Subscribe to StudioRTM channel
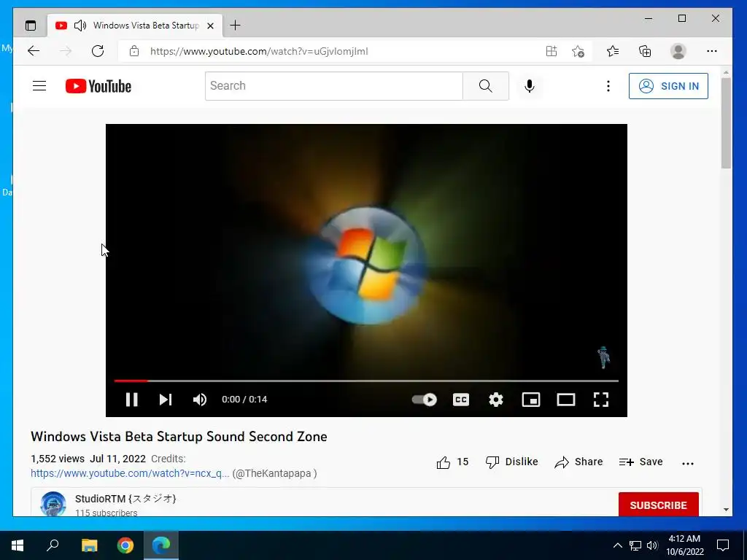 pyautogui.click(x=659, y=505)
